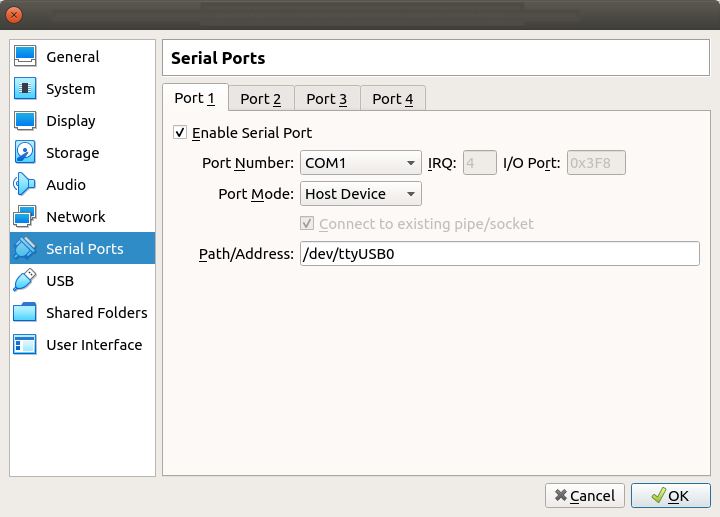Toggle Enable Serial Port checkbox
Viewport: 720px width, 517px height.
point(180,133)
